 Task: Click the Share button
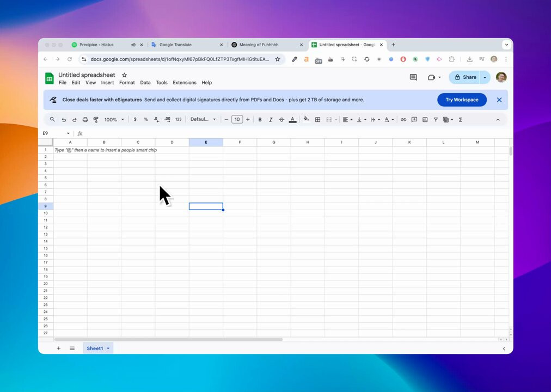coord(464,77)
